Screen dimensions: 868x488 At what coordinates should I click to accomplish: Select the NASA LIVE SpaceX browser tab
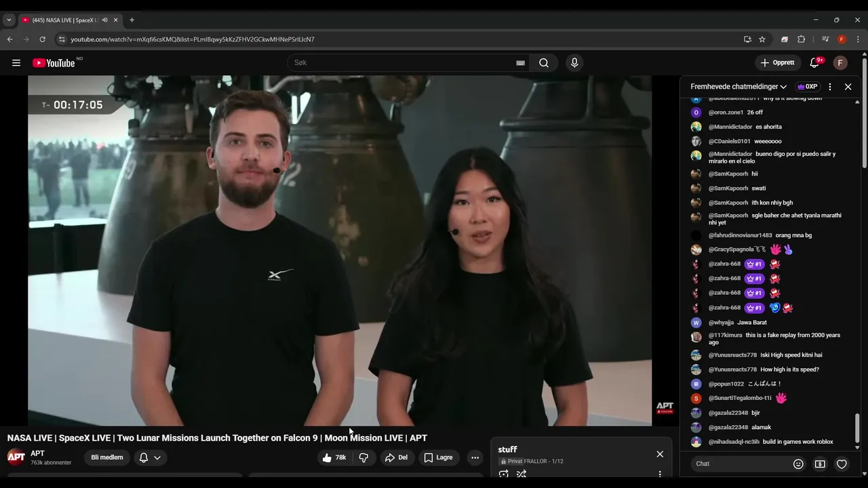(x=70, y=20)
